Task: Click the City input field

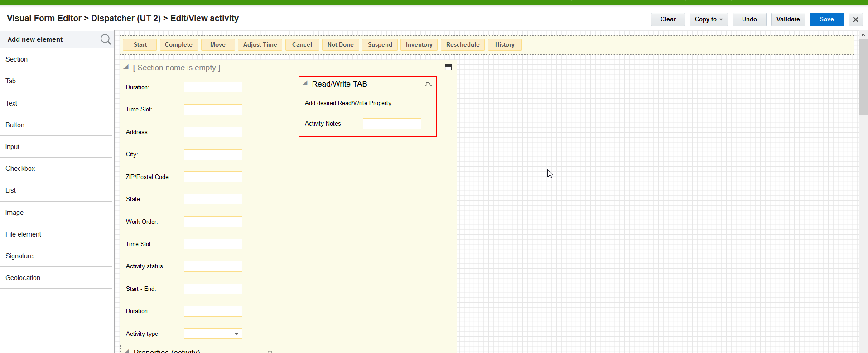Action: tap(213, 155)
